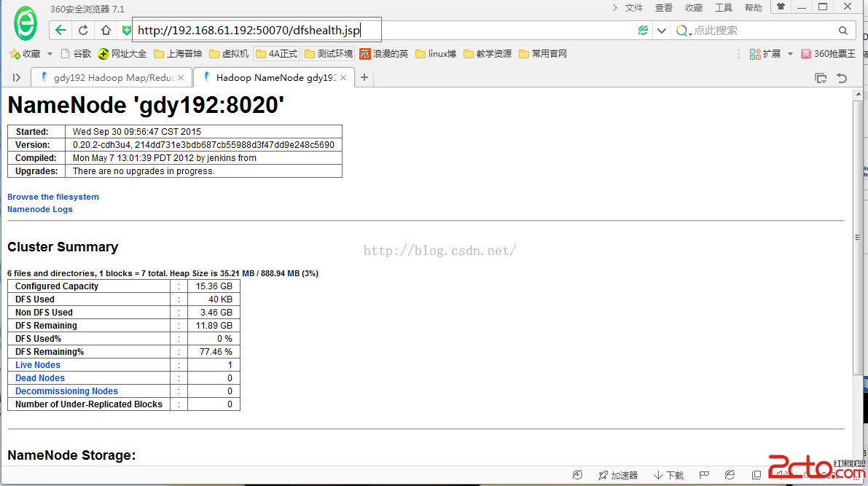Viewport: 868px width, 486px height.
Task: Close the gdy192 Hadoop Map/Reduce tab
Action: point(181,77)
